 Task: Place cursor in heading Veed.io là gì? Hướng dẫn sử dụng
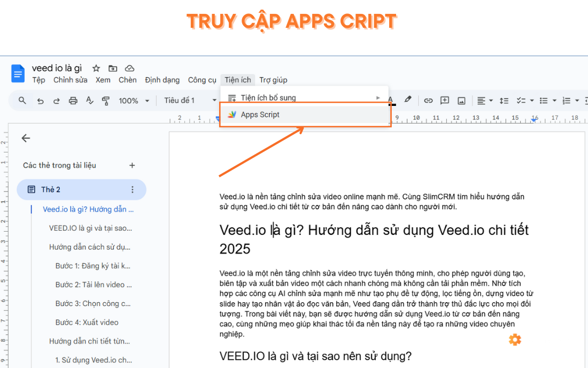click(374, 239)
